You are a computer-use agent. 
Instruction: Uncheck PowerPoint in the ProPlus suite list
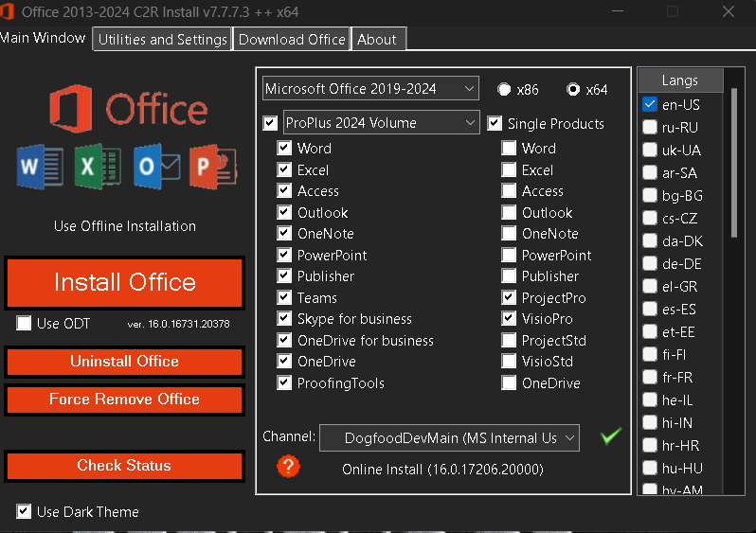tap(284, 255)
